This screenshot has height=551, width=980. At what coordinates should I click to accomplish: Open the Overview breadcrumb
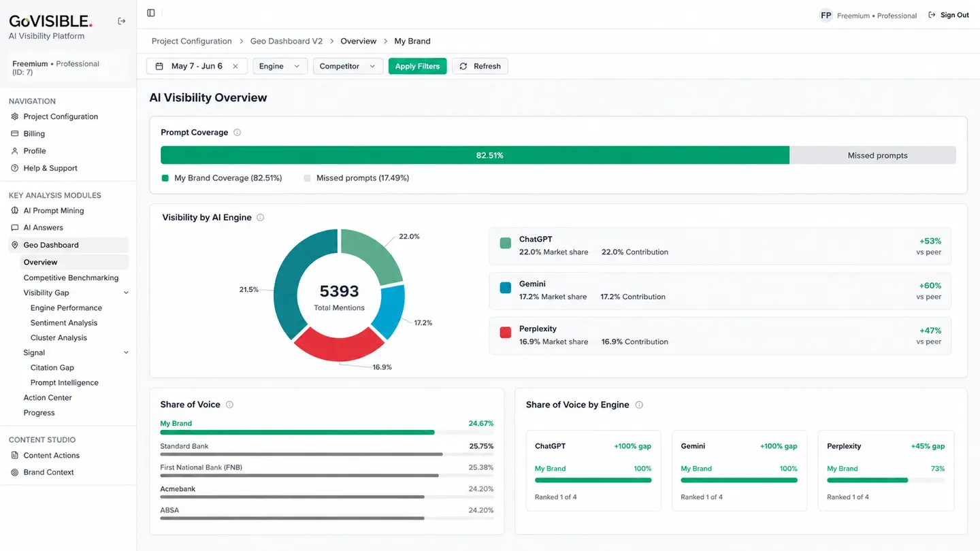point(359,41)
